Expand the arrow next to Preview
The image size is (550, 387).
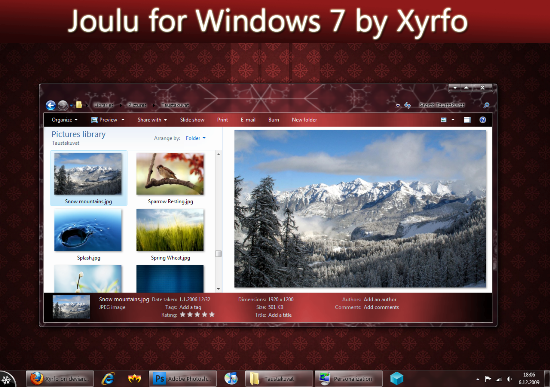(x=123, y=120)
